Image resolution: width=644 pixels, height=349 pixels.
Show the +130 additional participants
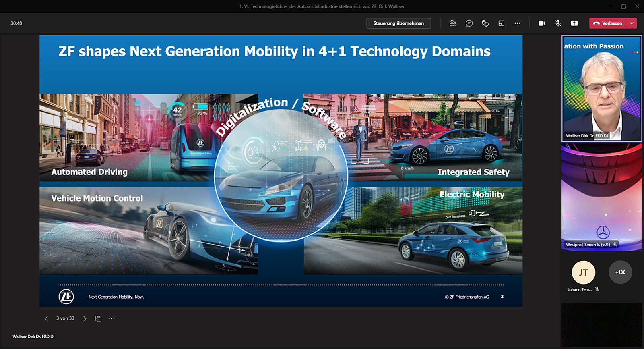pos(620,272)
